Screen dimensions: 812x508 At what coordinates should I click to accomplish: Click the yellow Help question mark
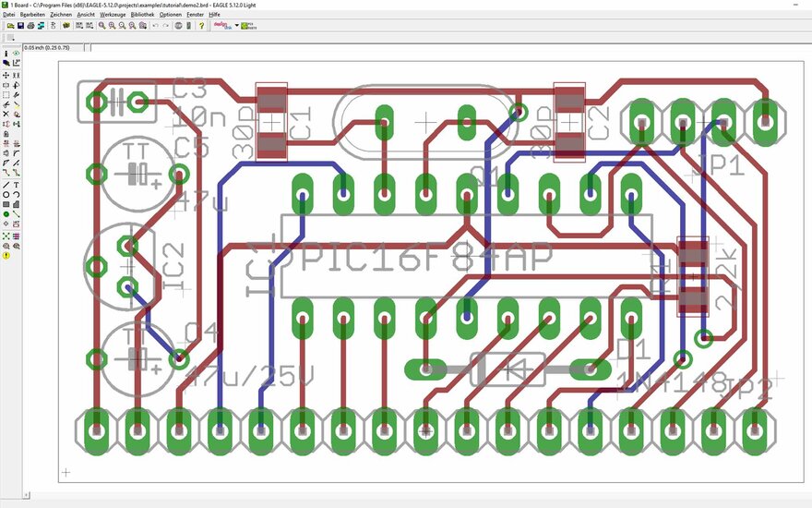[x=201, y=26]
